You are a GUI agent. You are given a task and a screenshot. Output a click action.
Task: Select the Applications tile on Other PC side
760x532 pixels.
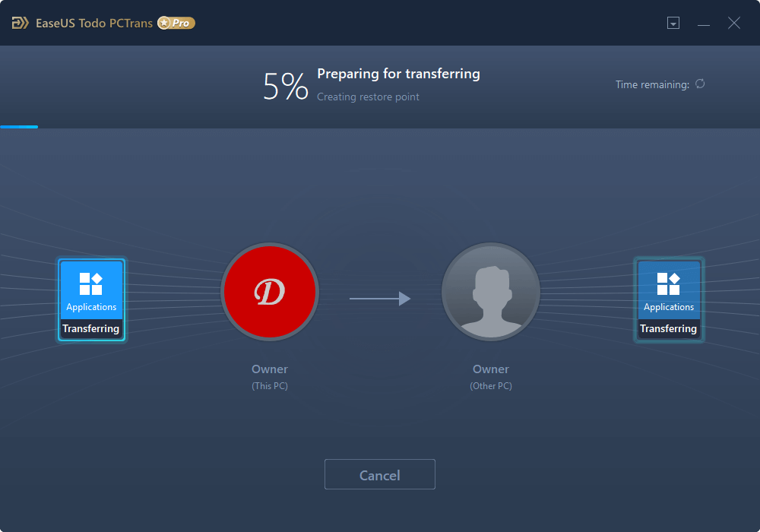tap(669, 300)
